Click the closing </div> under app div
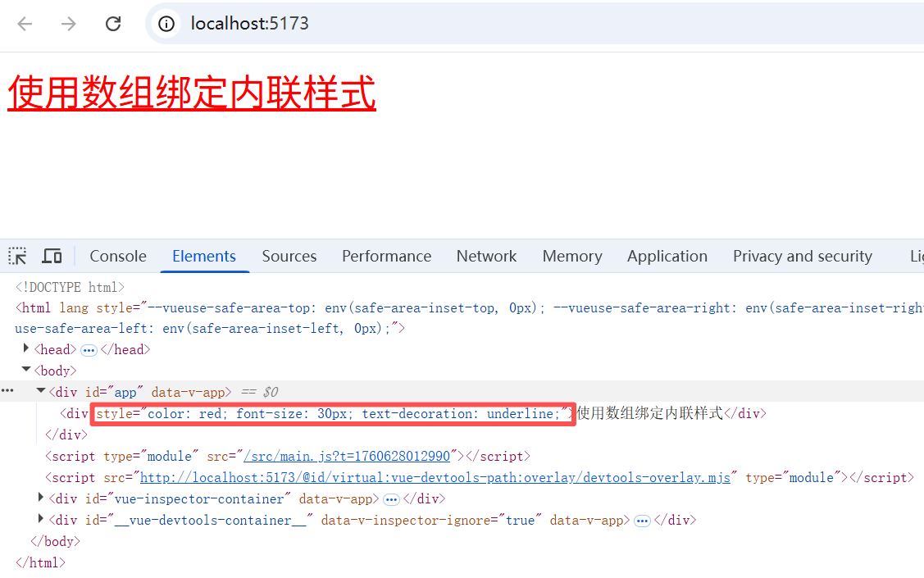Viewport: 924px width, 578px height. click(66, 435)
